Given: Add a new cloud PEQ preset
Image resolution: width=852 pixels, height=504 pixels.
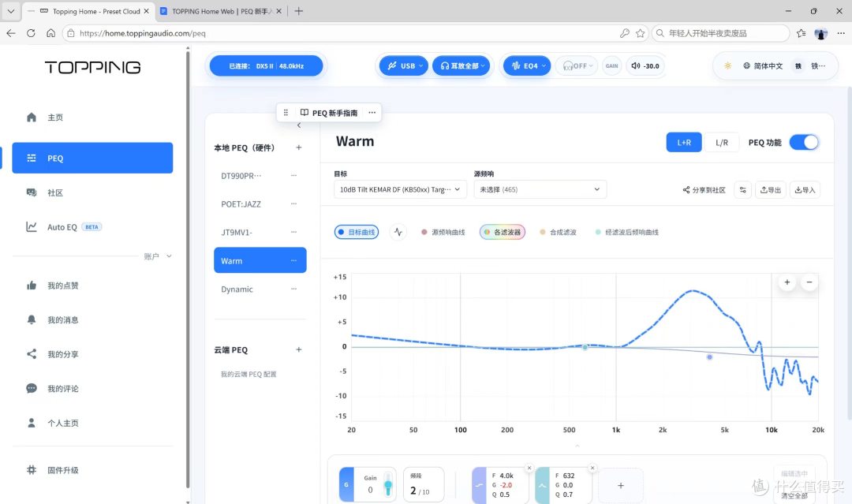Looking at the screenshot, I should pos(299,349).
